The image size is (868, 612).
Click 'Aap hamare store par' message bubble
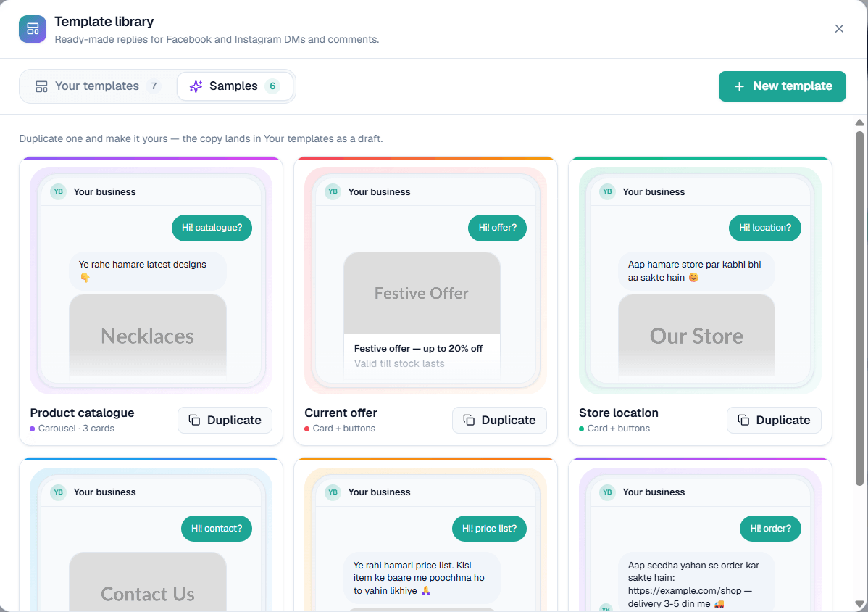pyautogui.click(x=696, y=270)
